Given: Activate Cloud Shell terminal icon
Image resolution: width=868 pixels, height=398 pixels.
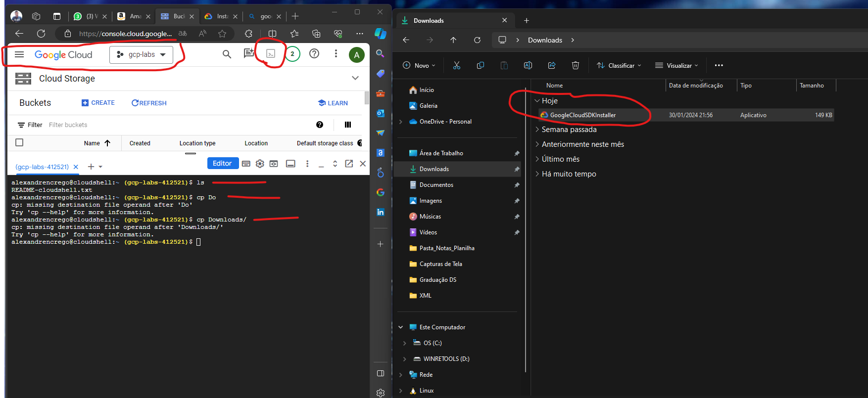Looking at the screenshot, I should (x=271, y=53).
